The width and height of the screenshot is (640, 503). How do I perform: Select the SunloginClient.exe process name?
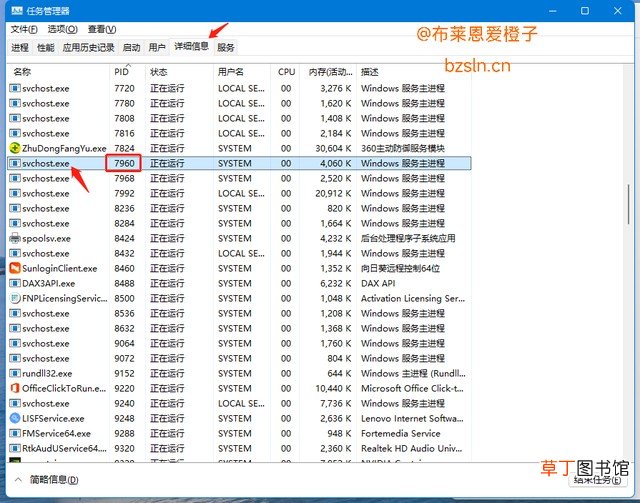60,268
